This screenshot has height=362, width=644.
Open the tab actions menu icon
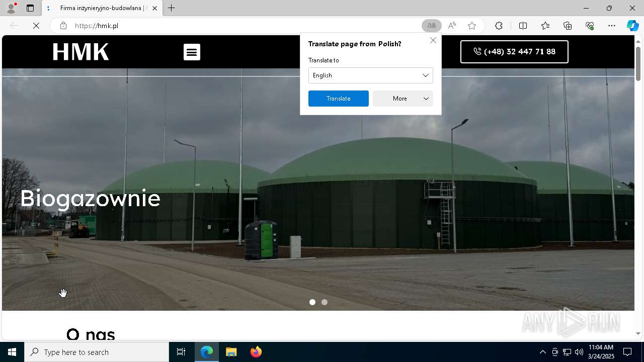point(30,8)
